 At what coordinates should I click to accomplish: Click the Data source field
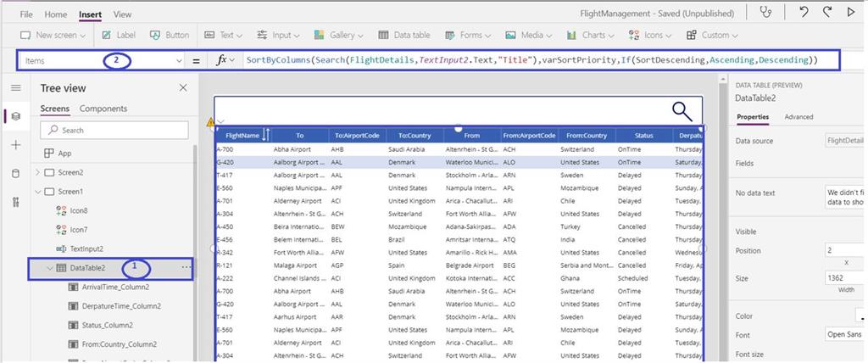(x=846, y=141)
